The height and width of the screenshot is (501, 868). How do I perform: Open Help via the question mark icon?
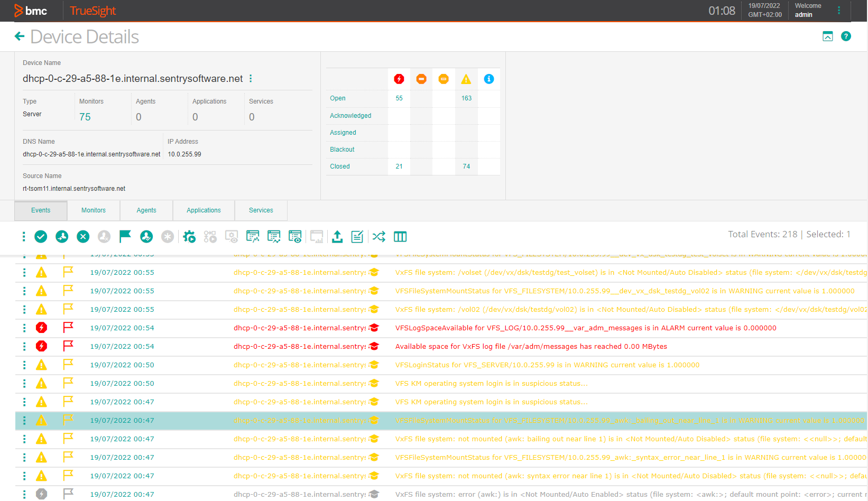846,36
